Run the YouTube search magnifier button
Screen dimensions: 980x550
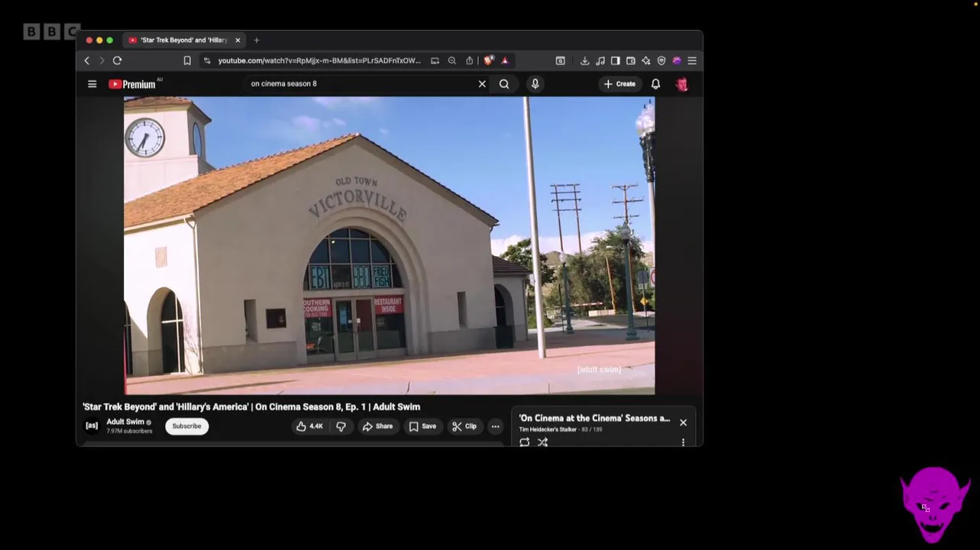[x=504, y=84]
